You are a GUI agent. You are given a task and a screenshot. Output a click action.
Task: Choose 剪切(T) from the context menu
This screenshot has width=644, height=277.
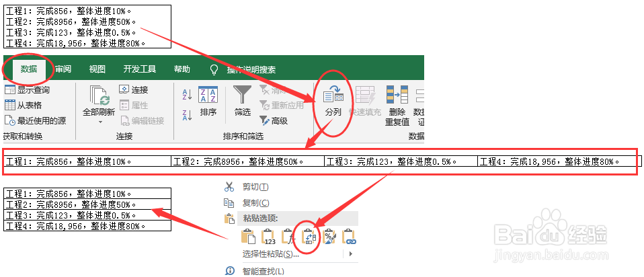247,187
